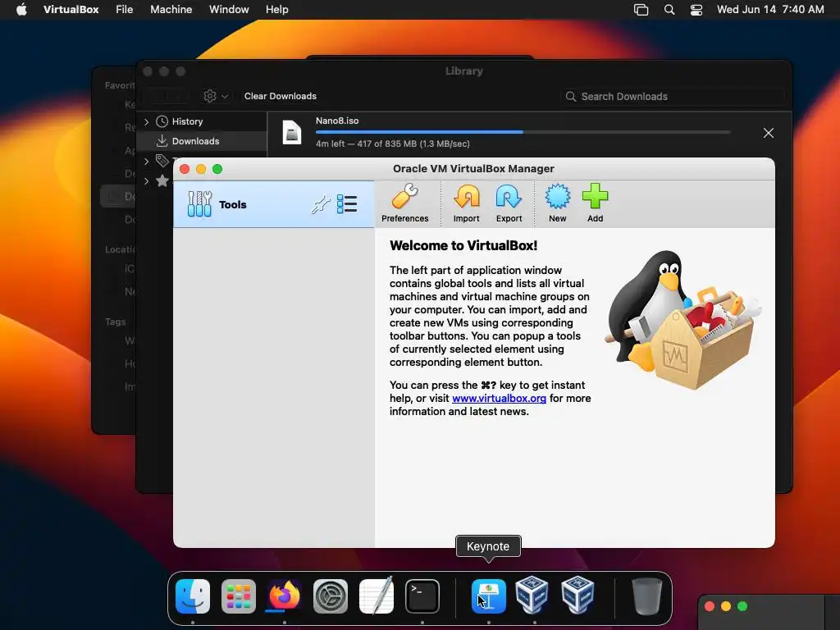This screenshot has width=840, height=630.
Task: Visit the www.virtualbox.org link
Action: [499, 398]
